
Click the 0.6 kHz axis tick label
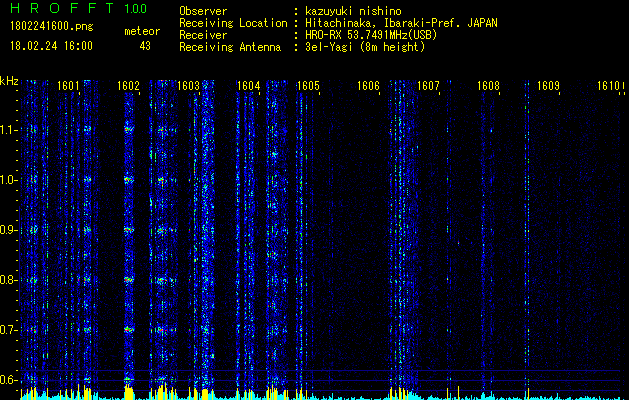7,380
